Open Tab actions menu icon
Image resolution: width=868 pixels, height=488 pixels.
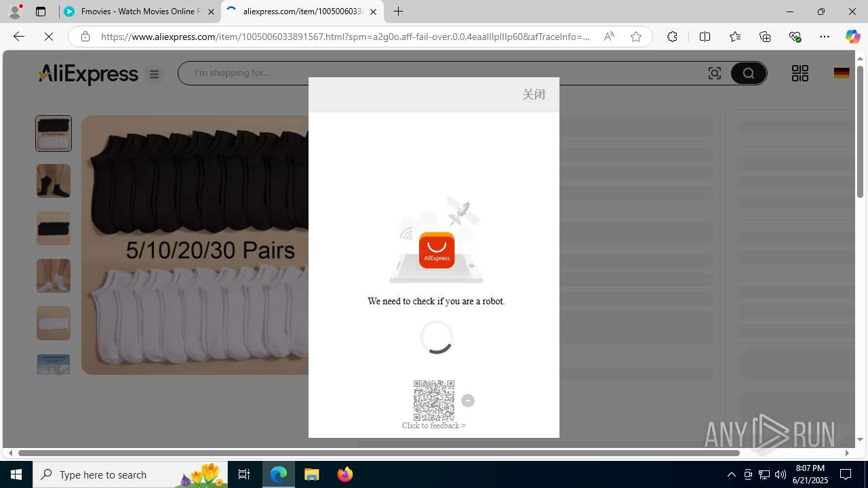point(41,12)
